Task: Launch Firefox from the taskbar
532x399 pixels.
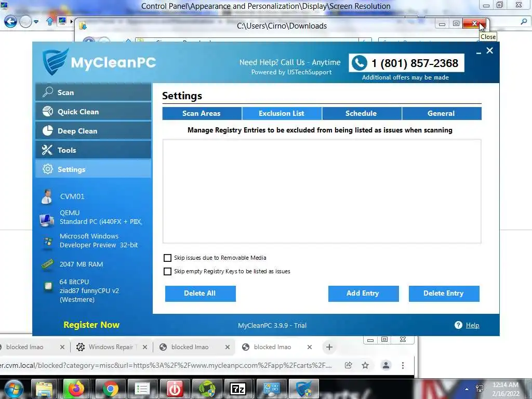Action: pyautogui.click(x=76, y=389)
